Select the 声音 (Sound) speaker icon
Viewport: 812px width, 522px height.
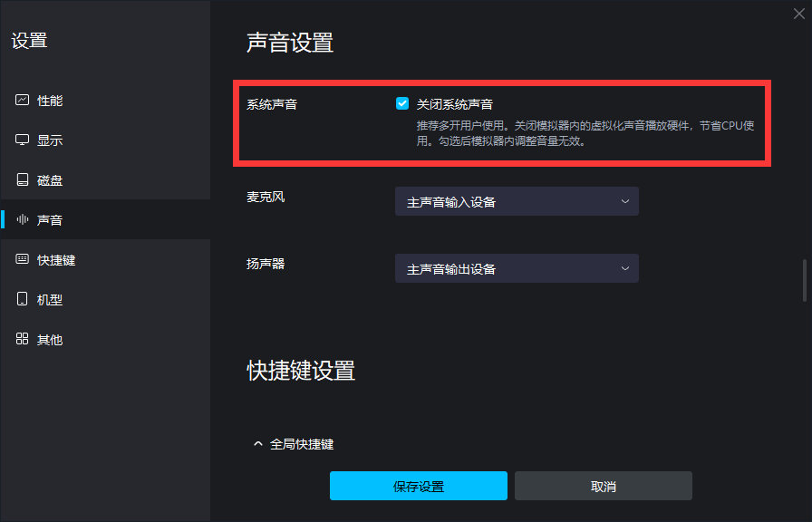pyautogui.click(x=22, y=219)
